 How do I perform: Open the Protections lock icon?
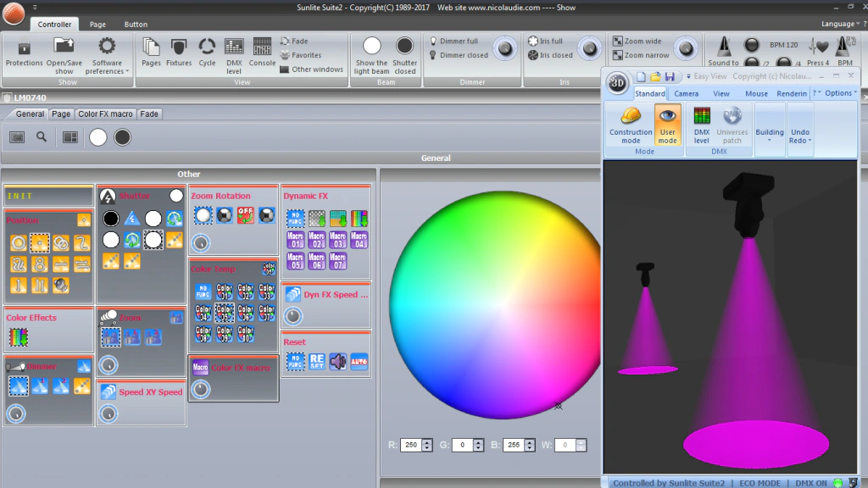pos(24,53)
